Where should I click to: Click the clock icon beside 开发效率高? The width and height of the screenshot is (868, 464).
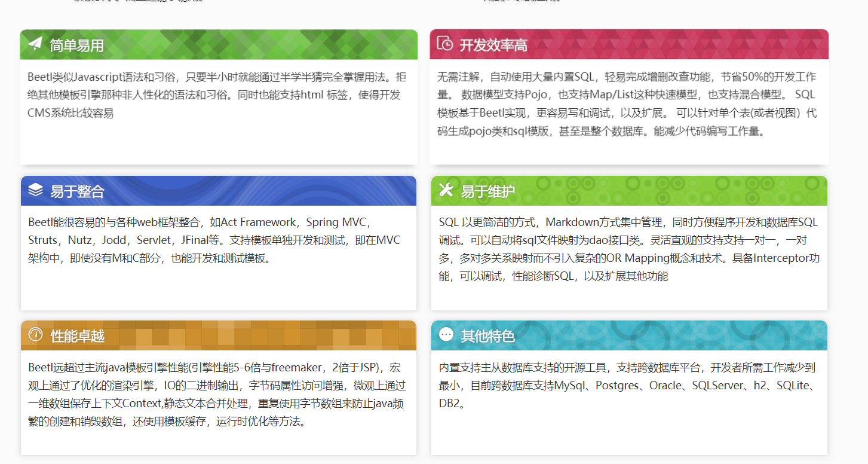445,44
